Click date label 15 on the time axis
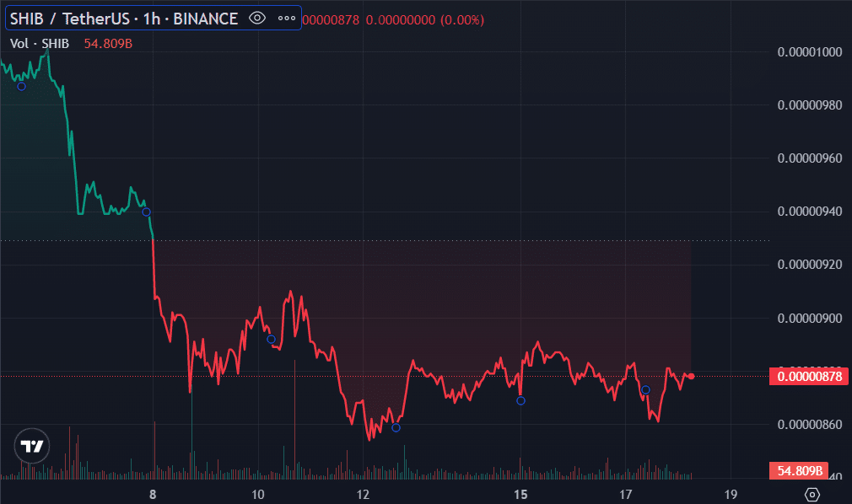852x504 pixels. tap(520, 494)
